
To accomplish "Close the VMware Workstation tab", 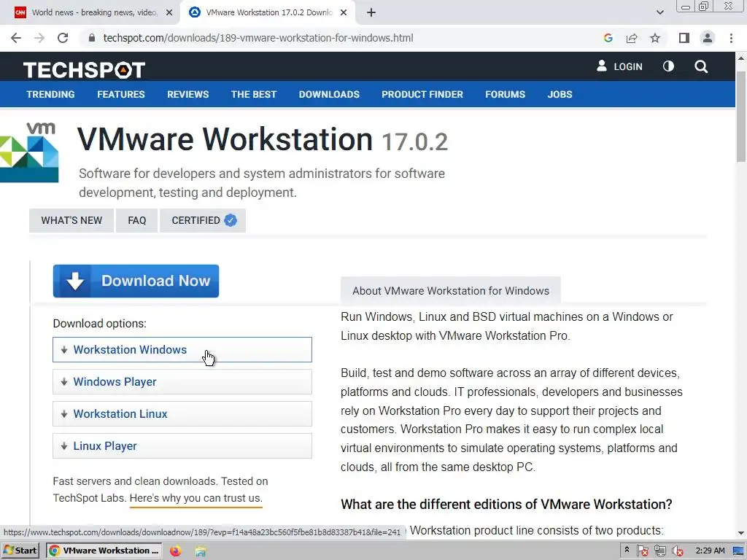I will pyautogui.click(x=344, y=12).
